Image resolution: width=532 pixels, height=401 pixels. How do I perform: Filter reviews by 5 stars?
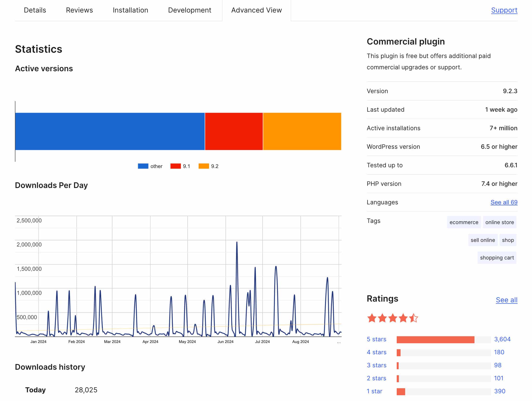coord(376,339)
